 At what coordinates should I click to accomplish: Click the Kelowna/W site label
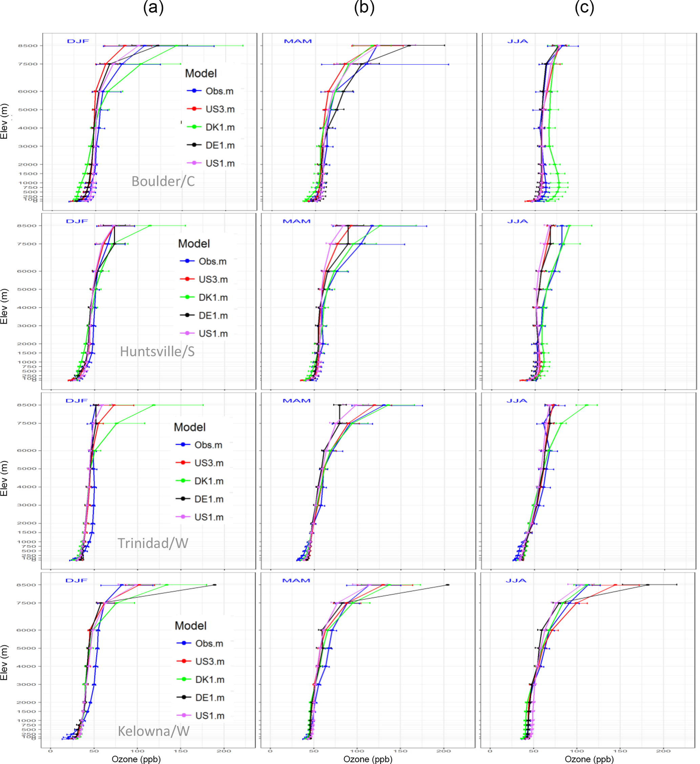click(153, 731)
